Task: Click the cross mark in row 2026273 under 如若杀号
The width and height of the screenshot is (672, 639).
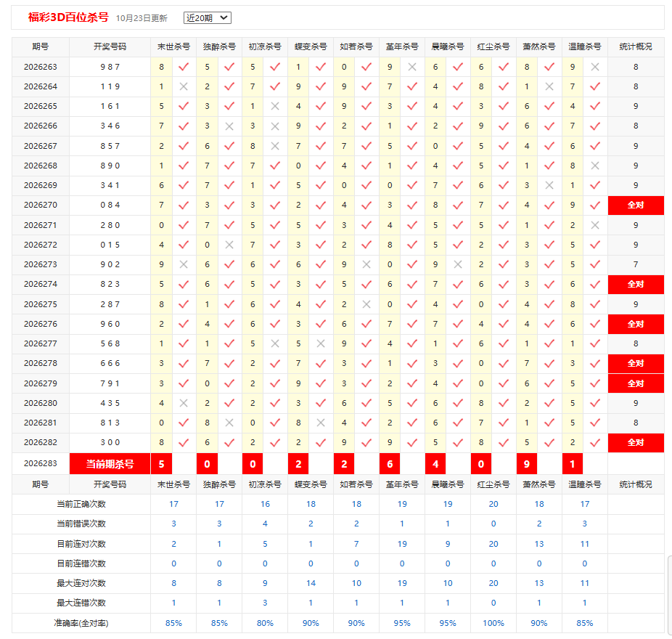Action: (x=366, y=264)
